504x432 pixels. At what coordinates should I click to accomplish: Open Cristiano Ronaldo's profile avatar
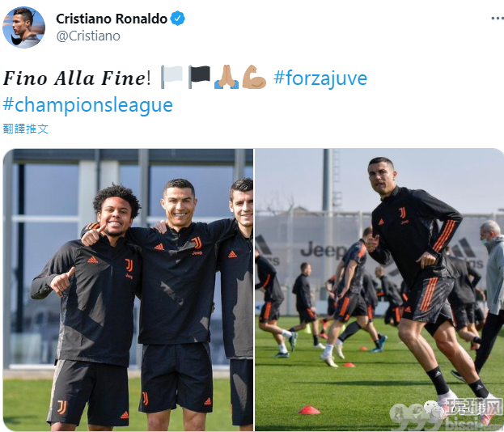(x=23, y=28)
